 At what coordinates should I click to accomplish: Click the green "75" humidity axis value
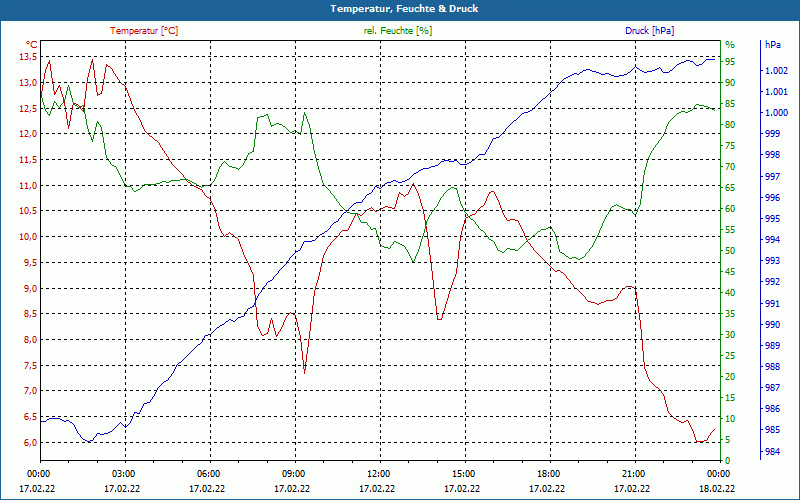pyautogui.click(x=730, y=145)
